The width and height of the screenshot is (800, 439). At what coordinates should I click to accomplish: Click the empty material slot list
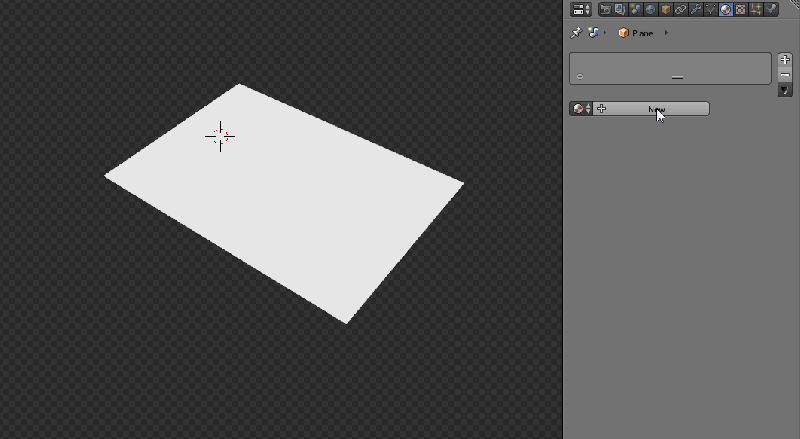coord(670,68)
